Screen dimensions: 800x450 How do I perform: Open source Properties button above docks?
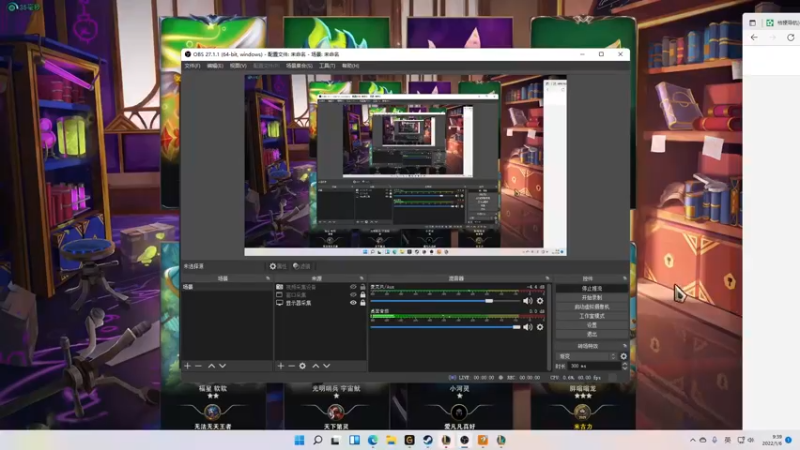[278, 266]
